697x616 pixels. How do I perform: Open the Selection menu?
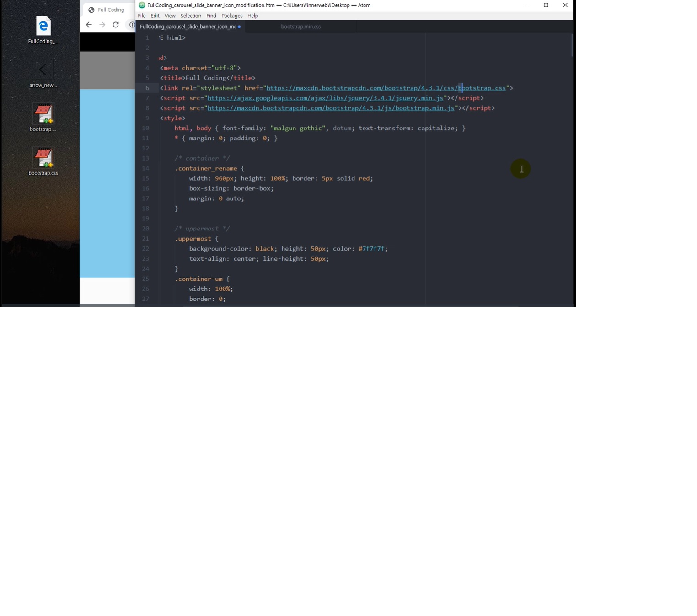191,16
